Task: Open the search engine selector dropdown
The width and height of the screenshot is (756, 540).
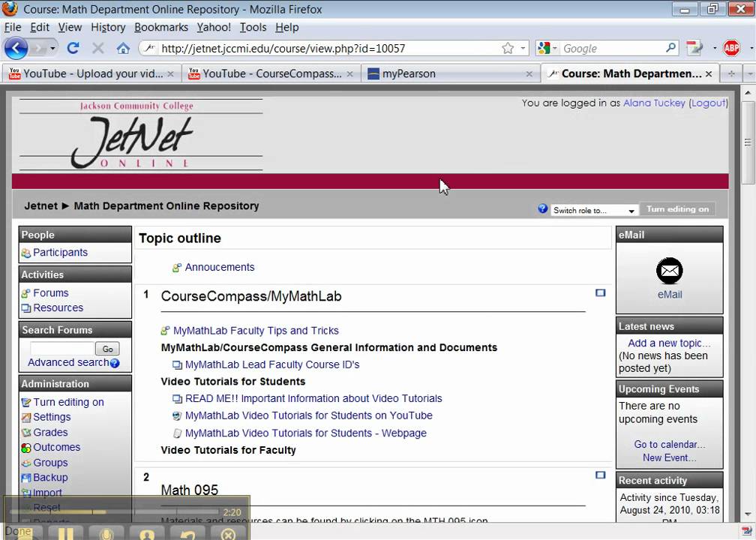Action: 547,48
